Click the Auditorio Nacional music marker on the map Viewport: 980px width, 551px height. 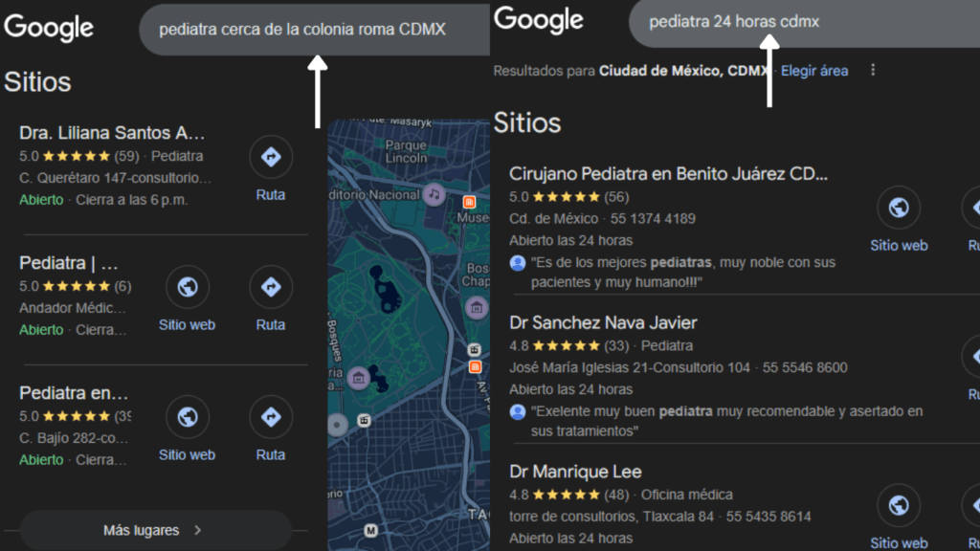point(434,194)
